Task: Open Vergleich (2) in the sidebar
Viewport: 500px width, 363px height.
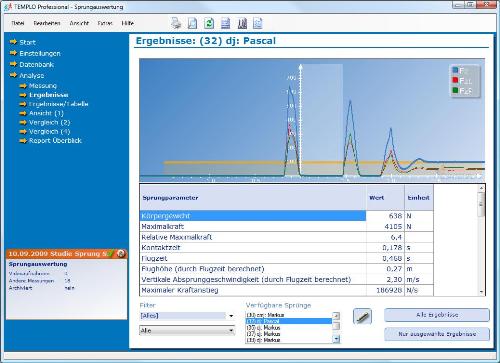Action: pyautogui.click(x=50, y=122)
